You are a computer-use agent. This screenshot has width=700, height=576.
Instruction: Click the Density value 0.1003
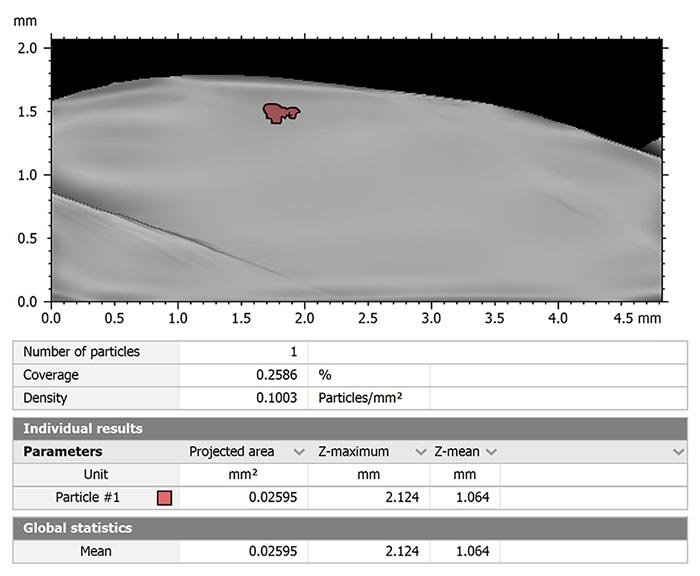point(276,398)
